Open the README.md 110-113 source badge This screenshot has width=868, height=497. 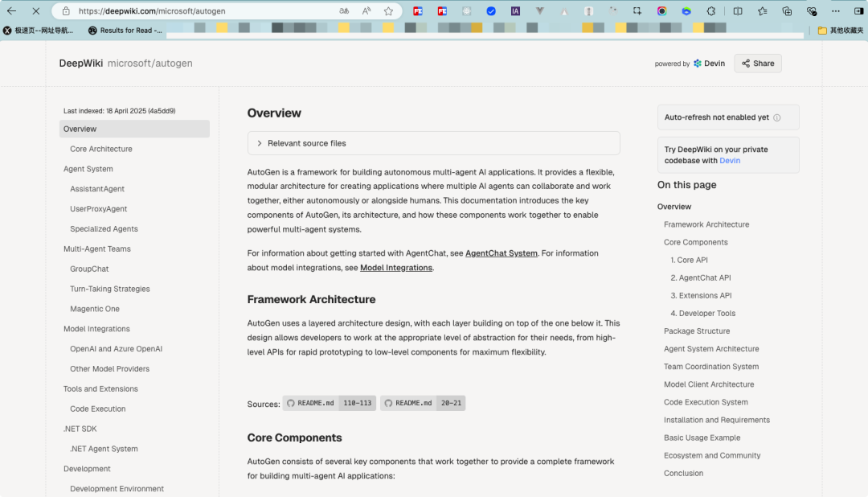(330, 404)
